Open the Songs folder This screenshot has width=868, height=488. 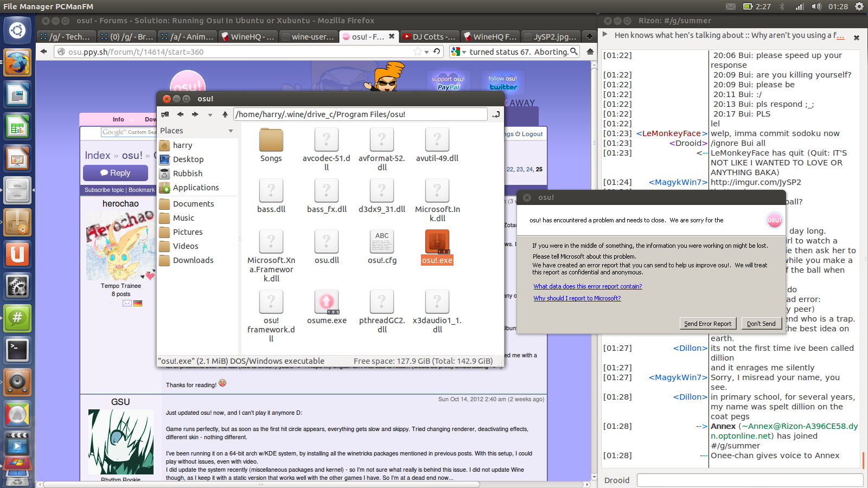pos(271,145)
